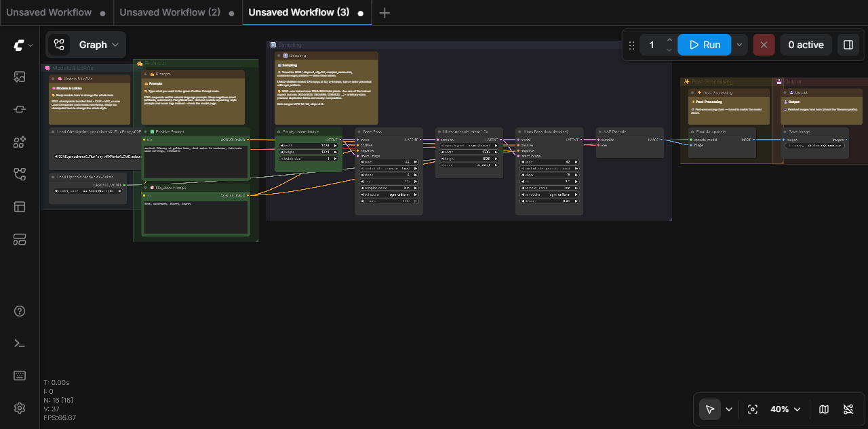868x429 pixels.
Task: Click the fit view to canvas icon
Action: click(752, 409)
